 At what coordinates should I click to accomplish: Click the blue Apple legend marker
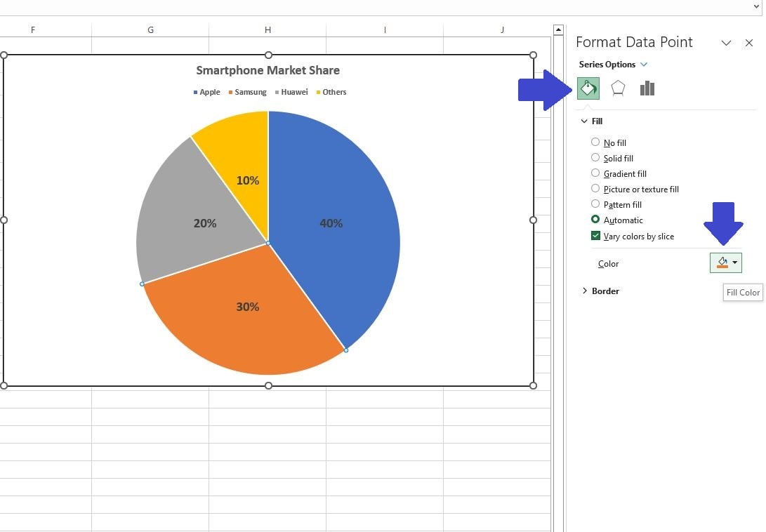[195, 93]
